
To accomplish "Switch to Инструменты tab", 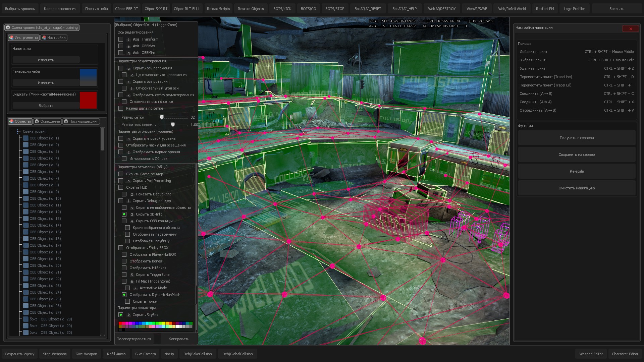I will pos(23,38).
